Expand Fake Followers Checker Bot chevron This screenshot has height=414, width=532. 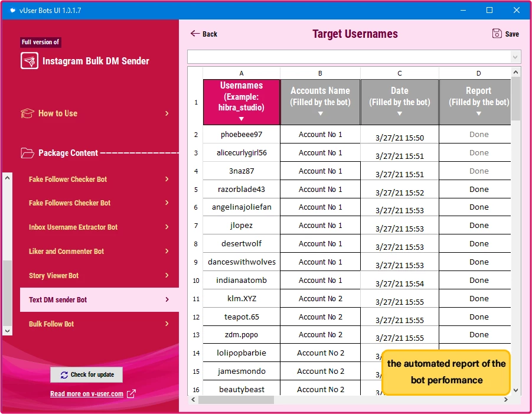pyautogui.click(x=167, y=203)
